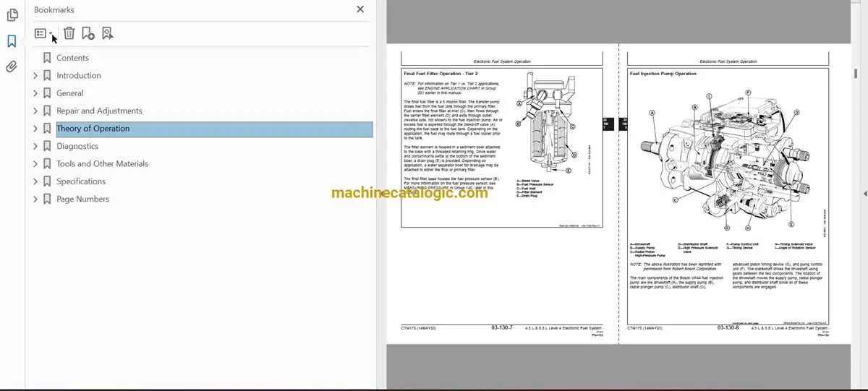The height and width of the screenshot is (391, 868).
Task: Find the current bookmark icon
Action: pos(108,33)
